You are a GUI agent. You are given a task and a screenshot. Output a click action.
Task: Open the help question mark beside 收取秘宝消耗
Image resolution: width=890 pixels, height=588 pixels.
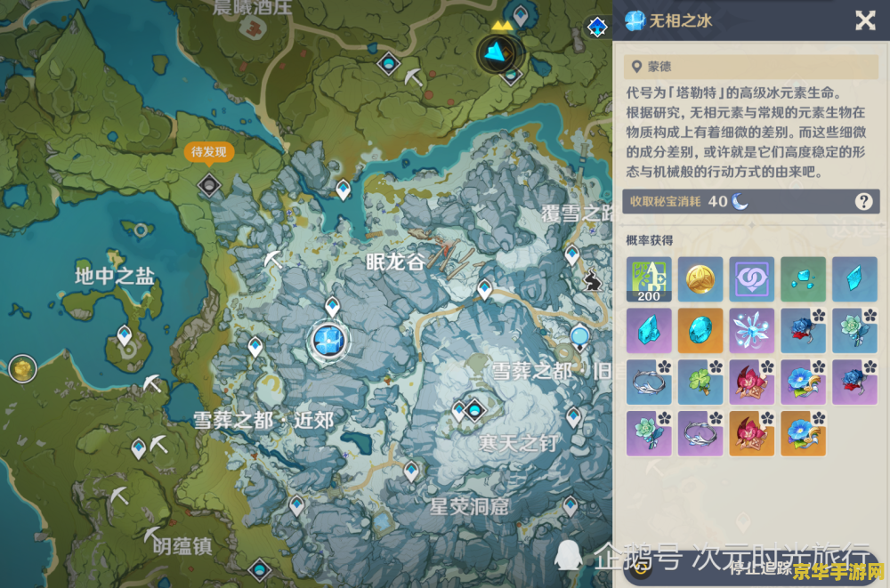click(863, 202)
